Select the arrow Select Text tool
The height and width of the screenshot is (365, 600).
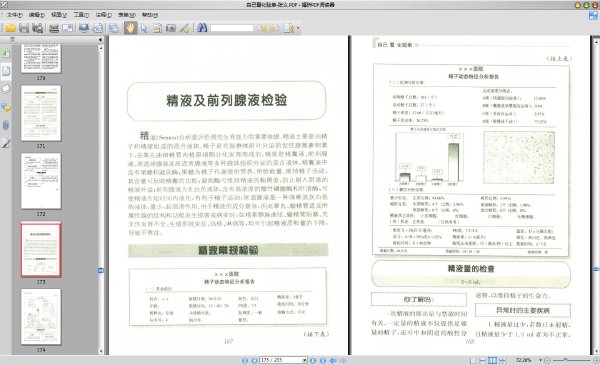click(144, 28)
